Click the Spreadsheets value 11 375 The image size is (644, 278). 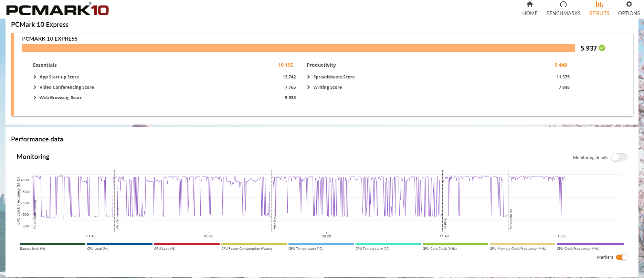pos(563,77)
